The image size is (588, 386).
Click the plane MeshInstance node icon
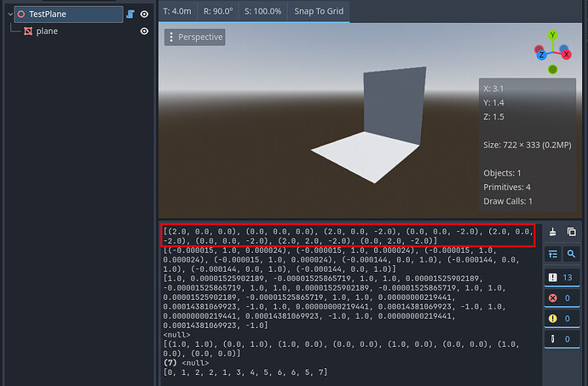pyautogui.click(x=27, y=32)
